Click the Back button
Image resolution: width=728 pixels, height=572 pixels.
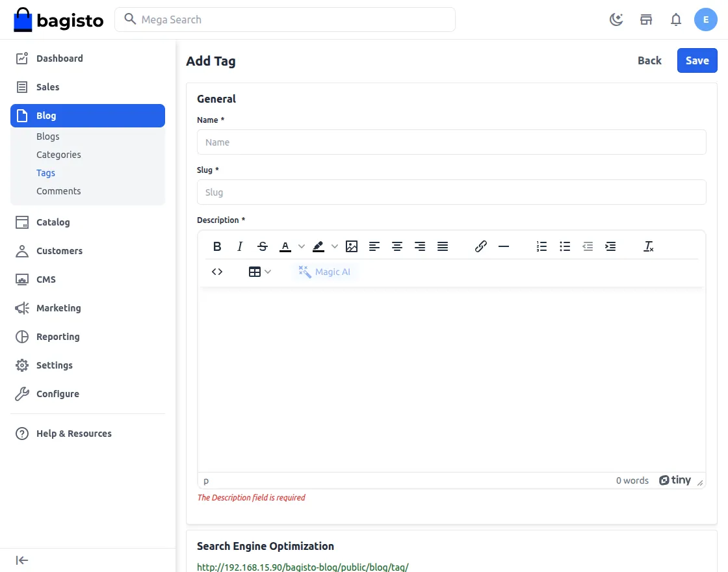[x=649, y=61]
